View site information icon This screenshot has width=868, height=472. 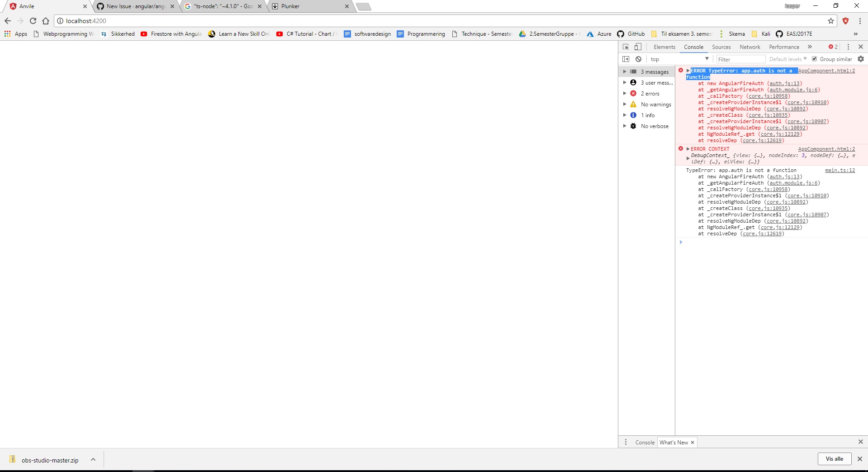click(60, 21)
